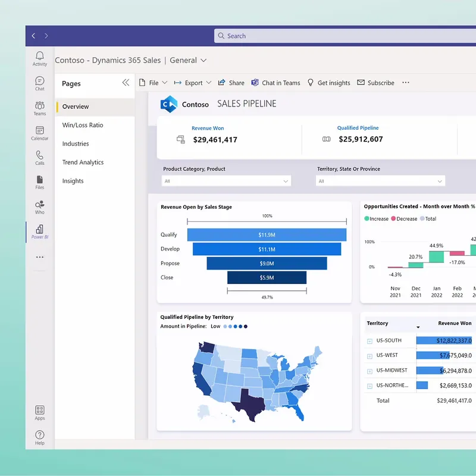Go forward with the right navigation arrow

46,36
